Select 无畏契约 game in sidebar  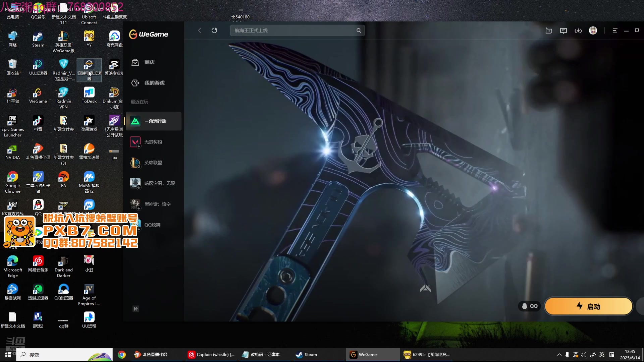[154, 142]
